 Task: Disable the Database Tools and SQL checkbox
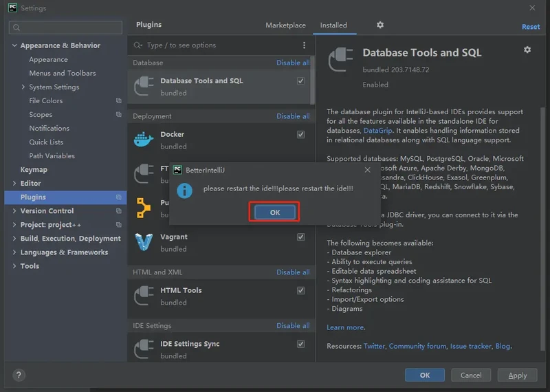300,81
